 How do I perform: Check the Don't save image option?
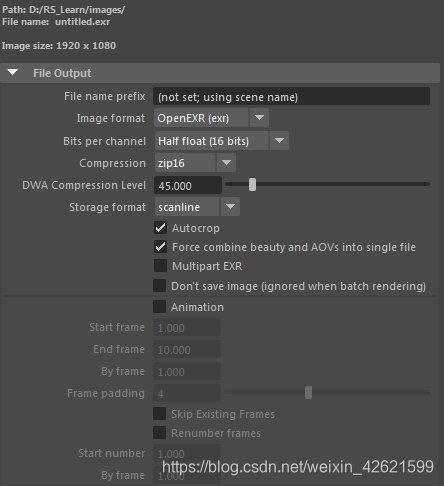coord(159,286)
